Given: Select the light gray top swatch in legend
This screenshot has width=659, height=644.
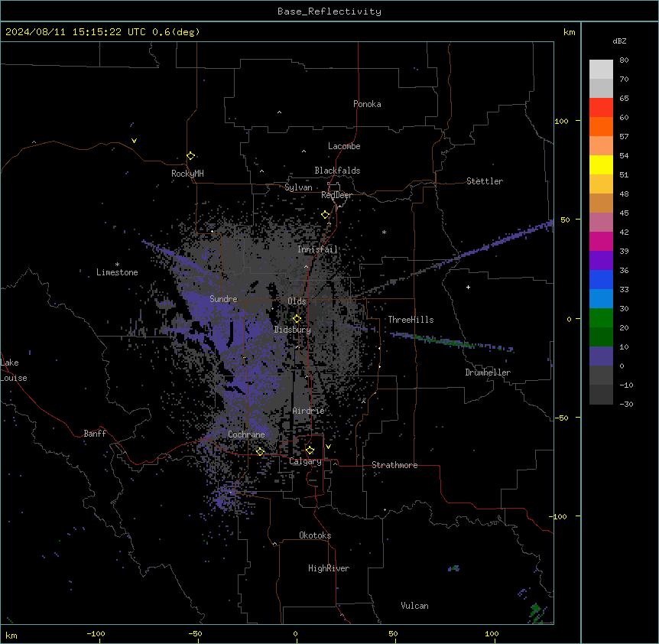Looking at the screenshot, I should point(601,70).
